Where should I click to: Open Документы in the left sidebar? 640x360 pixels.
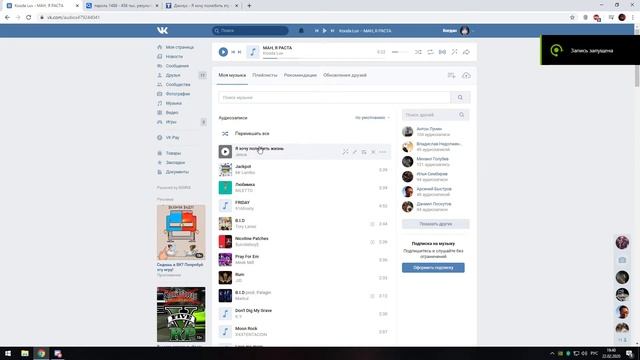tap(177, 172)
